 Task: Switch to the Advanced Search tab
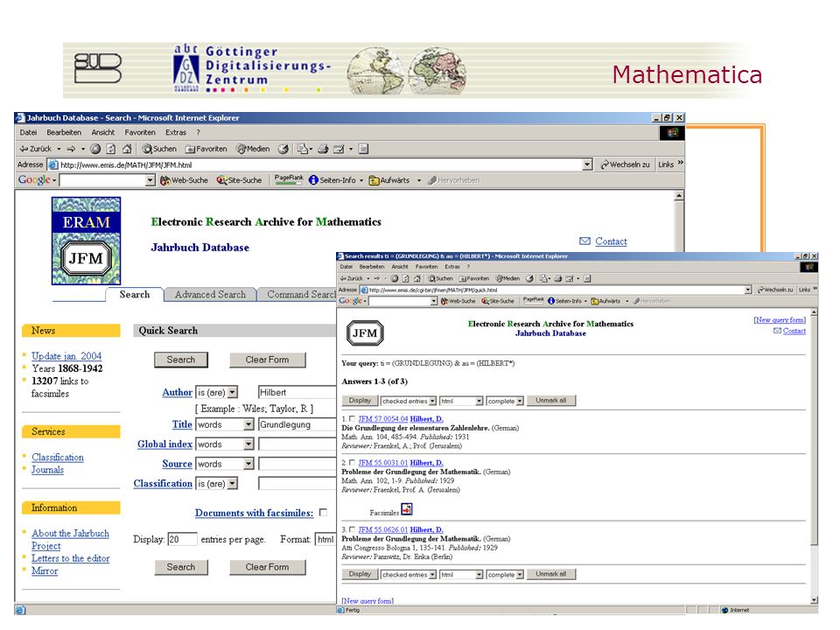coord(210,295)
